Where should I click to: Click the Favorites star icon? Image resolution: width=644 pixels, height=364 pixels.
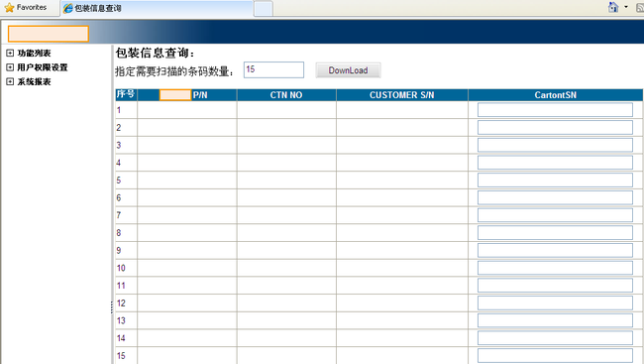[9, 7]
